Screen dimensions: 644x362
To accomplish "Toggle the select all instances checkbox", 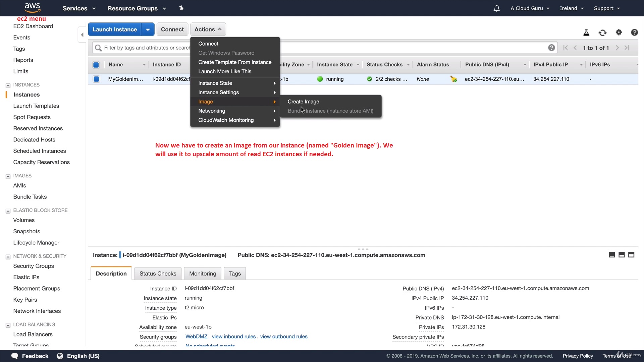I will tap(96, 65).
